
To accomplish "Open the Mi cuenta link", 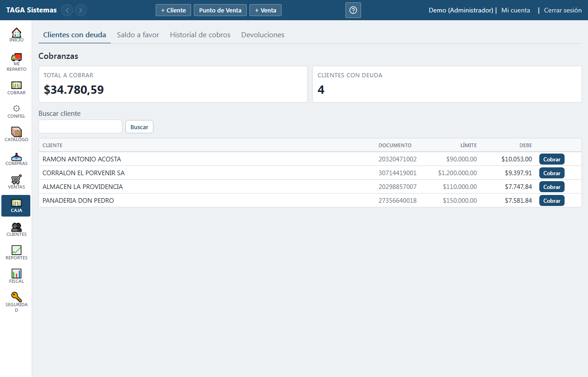I will 515,10.
